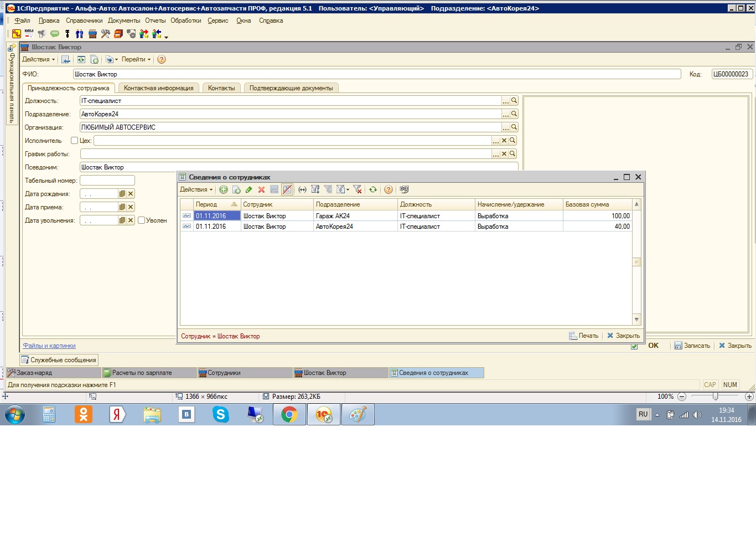Click the help icon in Сведения о сотрудниках toolbar

[x=389, y=189]
